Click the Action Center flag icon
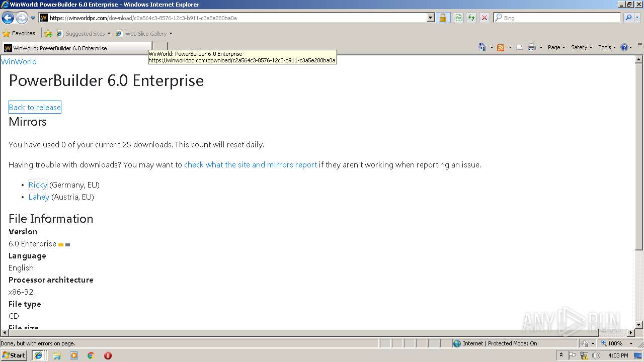Viewport: 644px width, 362px height. 572,355
